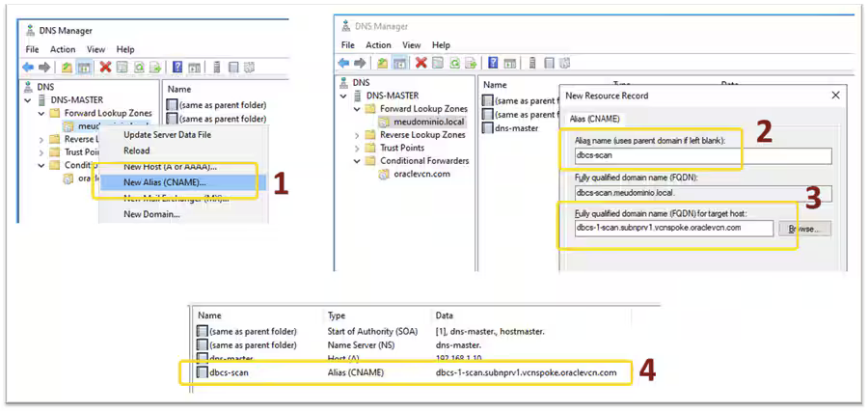Open Help menu in dialog-side DNS Manager window
The image size is (868, 411).
[x=441, y=45]
